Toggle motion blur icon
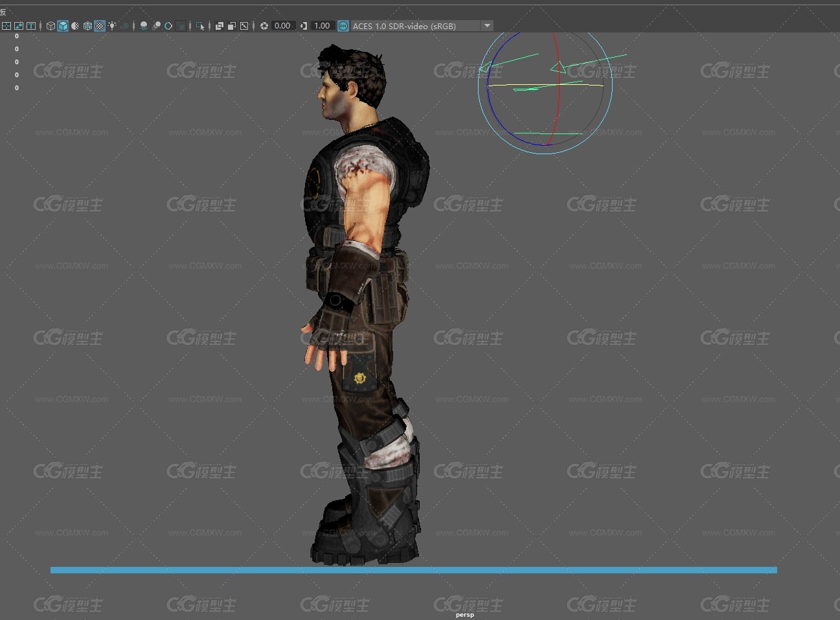The width and height of the screenshot is (840, 620). [156, 26]
